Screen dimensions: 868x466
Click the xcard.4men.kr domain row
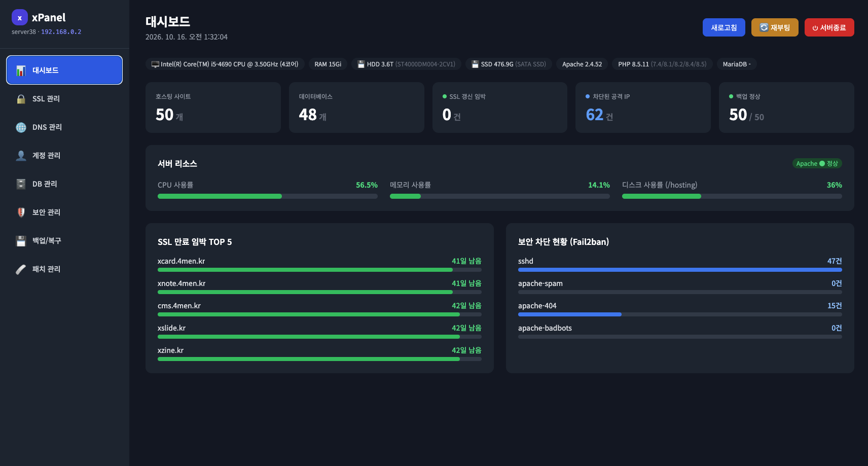pyautogui.click(x=319, y=265)
